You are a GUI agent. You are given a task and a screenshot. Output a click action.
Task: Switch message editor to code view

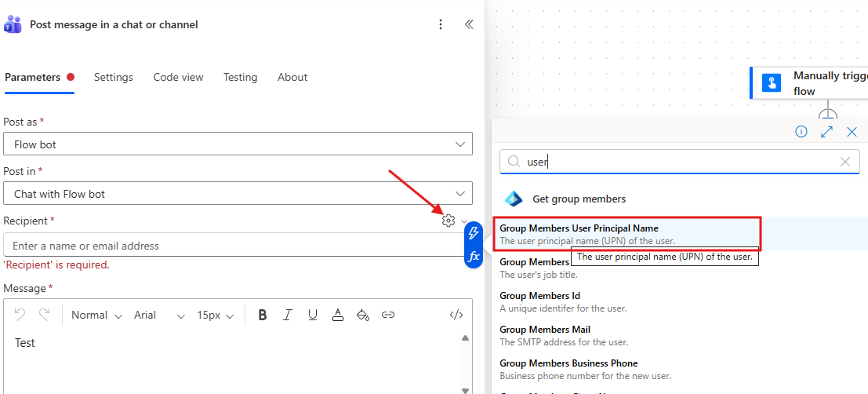456,315
